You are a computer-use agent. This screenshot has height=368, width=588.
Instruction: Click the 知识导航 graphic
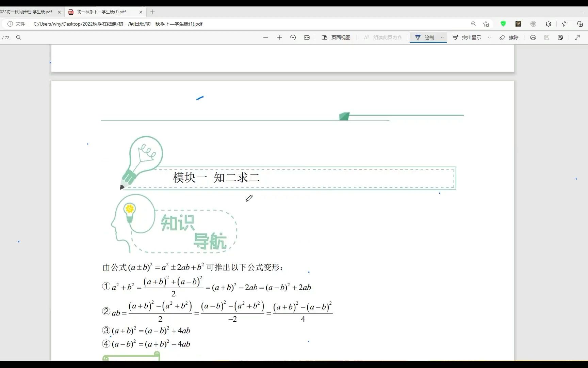(x=174, y=224)
